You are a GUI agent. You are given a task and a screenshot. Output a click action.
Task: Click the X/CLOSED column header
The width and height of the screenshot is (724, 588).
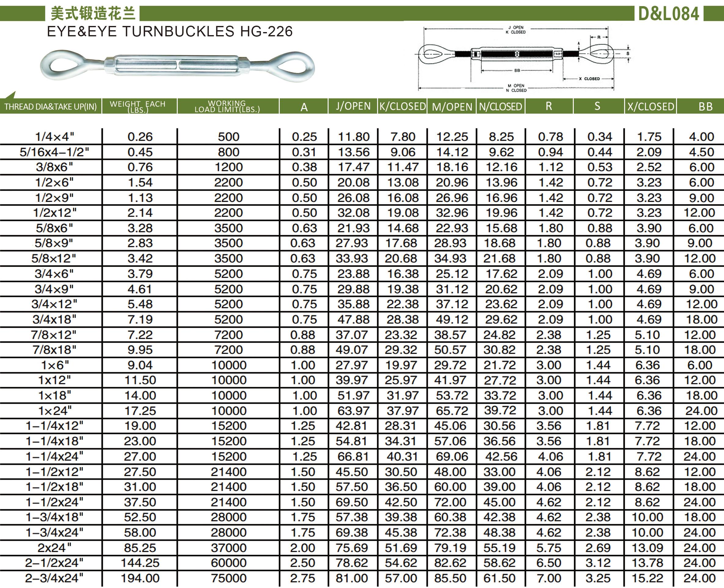[x=650, y=107]
